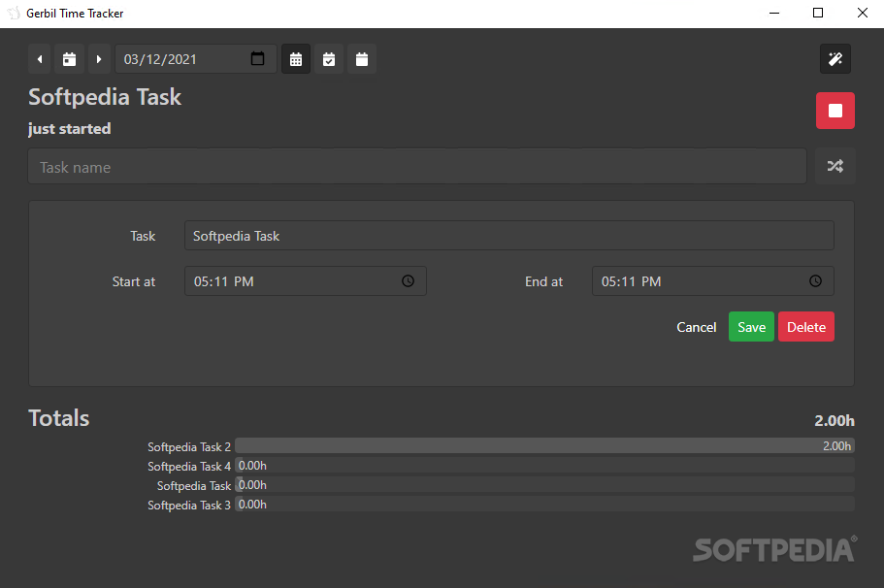Click the shuffle random task icon
This screenshot has width=884, height=588.
tap(835, 166)
